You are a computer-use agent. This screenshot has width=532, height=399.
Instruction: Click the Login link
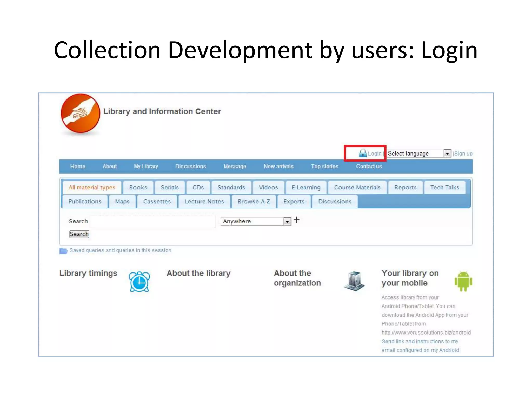pos(375,154)
